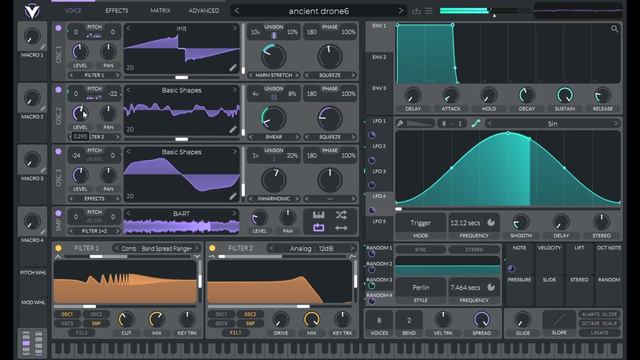Click the magnifier icon in the envelope display
This screenshot has width=640, height=360.
pos(615,29)
